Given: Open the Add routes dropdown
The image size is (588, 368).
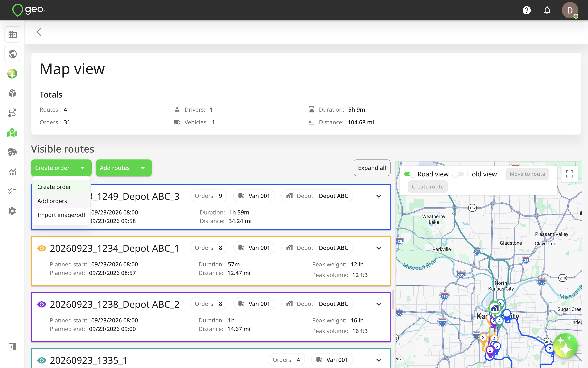Looking at the screenshot, I should [x=124, y=168].
